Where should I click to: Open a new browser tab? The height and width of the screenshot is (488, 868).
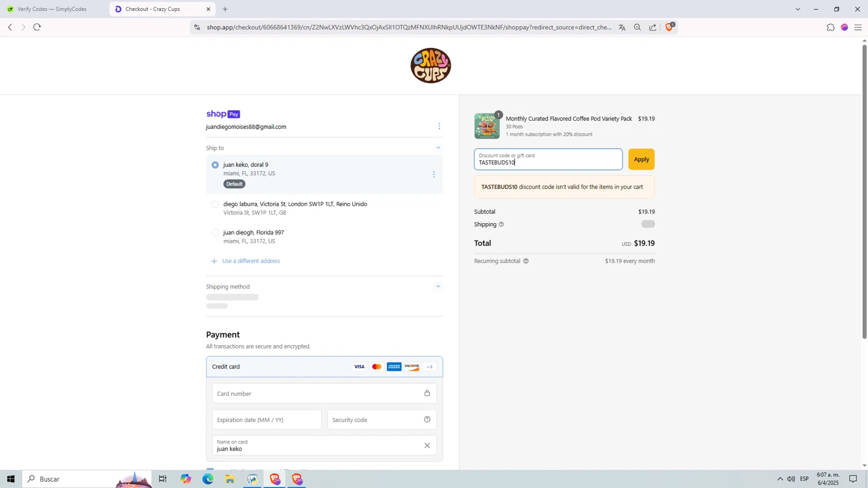click(225, 9)
